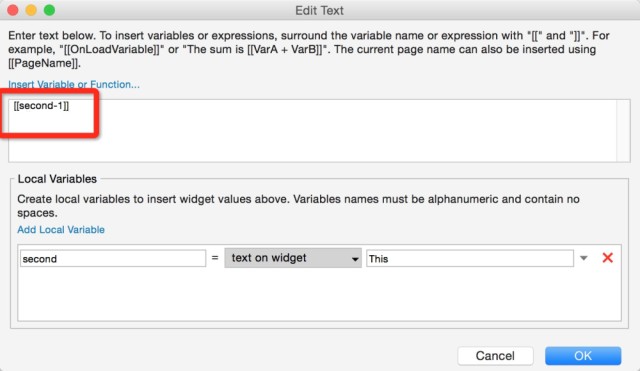Viewport: 640px width, 371px height.
Task: Expand the widget selector arrow beside 'This'
Action: click(584, 258)
